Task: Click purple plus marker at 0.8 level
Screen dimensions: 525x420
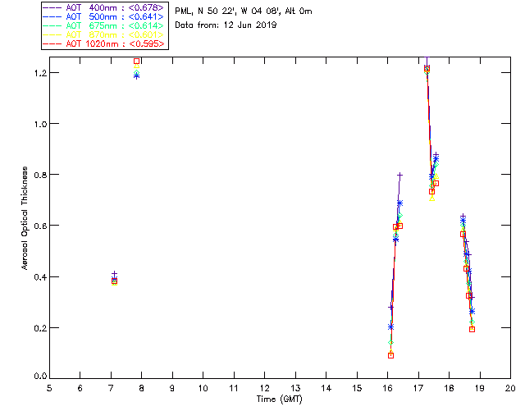Action: (399, 175)
